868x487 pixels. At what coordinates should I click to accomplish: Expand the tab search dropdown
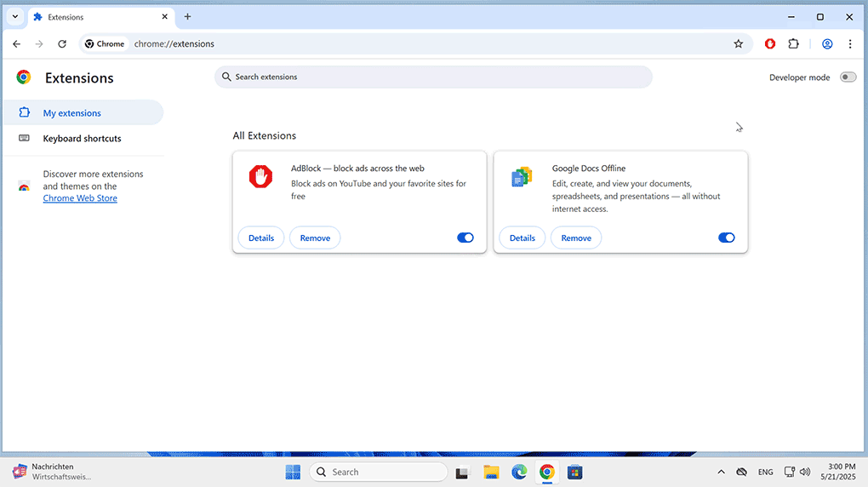[15, 17]
